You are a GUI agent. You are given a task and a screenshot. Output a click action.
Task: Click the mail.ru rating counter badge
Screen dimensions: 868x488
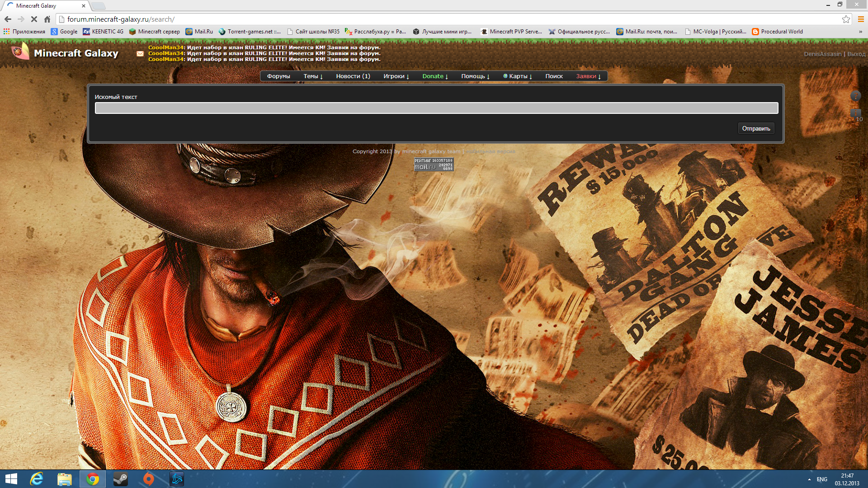point(434,164)
